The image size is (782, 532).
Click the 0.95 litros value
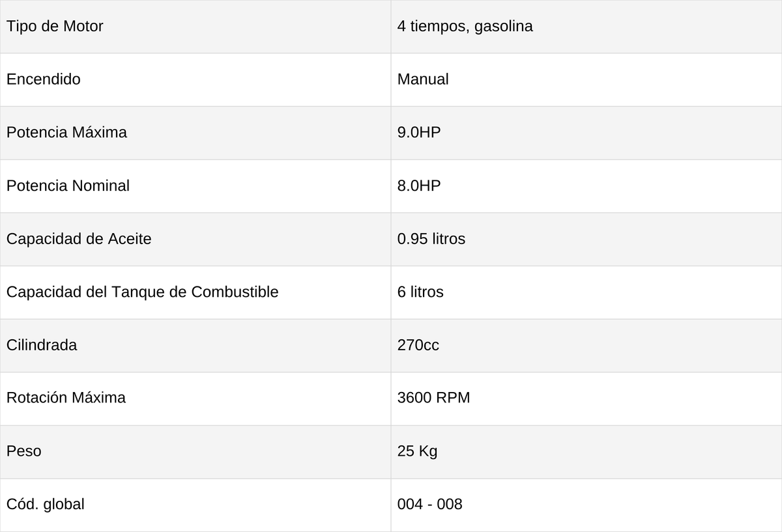(431, 239)
